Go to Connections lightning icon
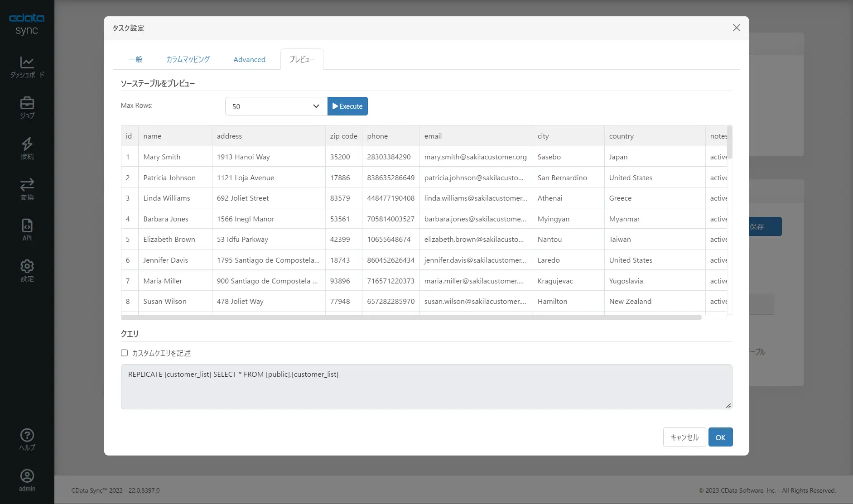 [x=27, y=144]
